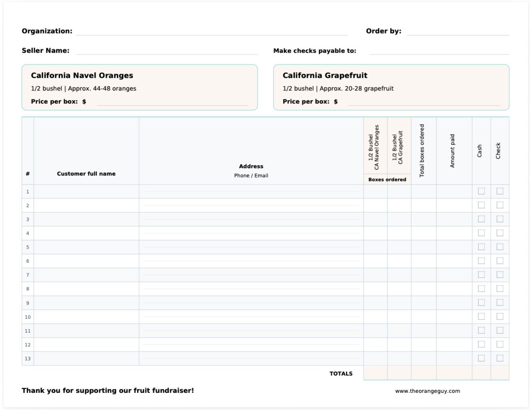The height and width of the screenshot is (413, 532).
Task: Click the CA Navel Oranges totals cell
Action: [376, 373]
